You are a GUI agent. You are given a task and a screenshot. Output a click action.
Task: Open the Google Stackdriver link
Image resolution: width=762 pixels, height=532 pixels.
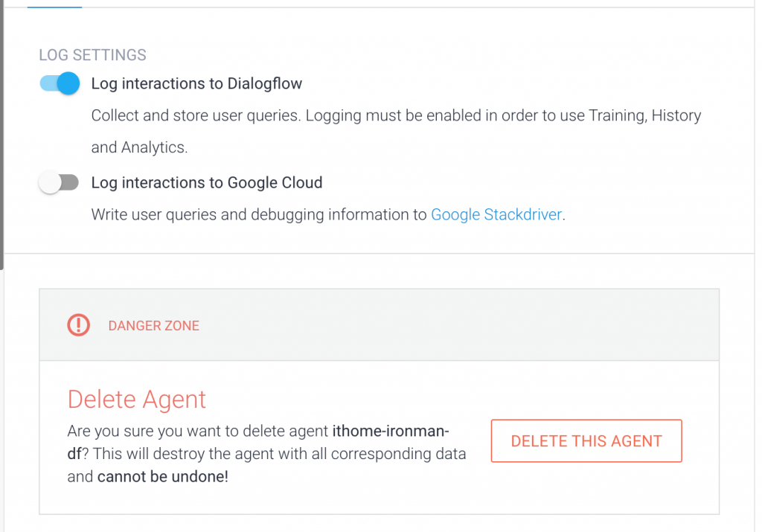coord(496,215)
